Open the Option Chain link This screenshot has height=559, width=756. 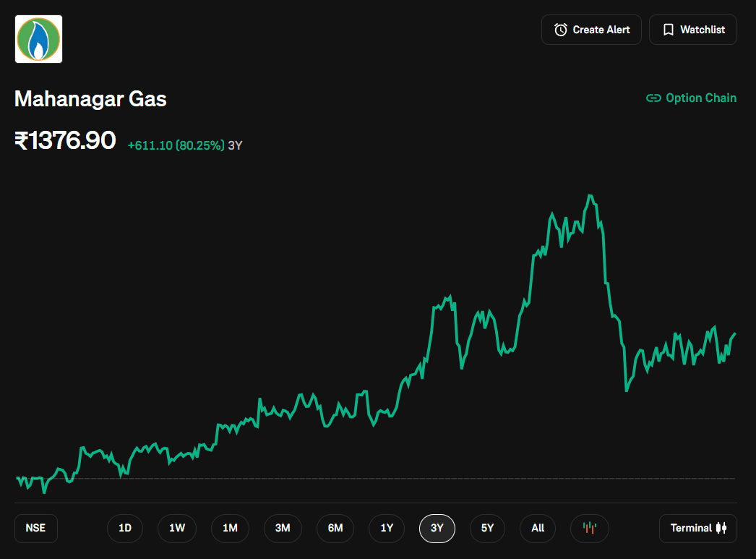click(691, 98)
